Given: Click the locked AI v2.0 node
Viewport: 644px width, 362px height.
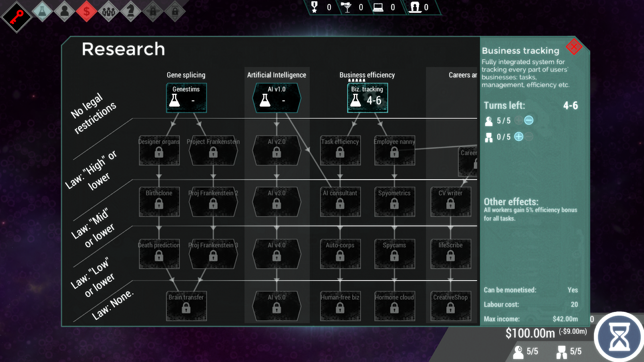Looking at the screenshot, I should point(277,150).
